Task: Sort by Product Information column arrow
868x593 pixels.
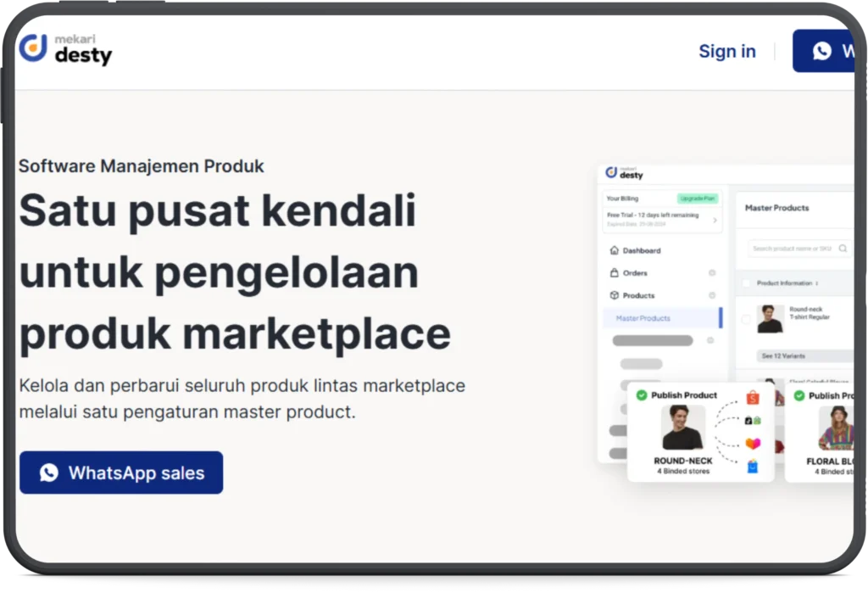Action: (817, 283)
